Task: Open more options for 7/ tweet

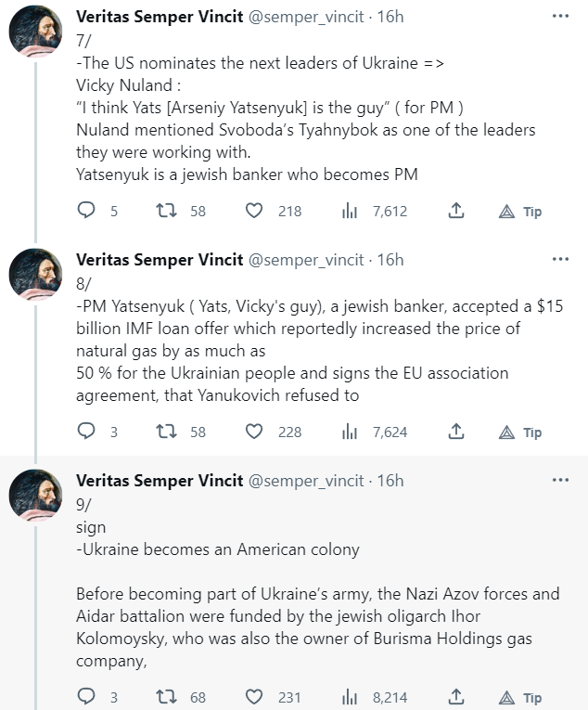Action: pos(560,17)
